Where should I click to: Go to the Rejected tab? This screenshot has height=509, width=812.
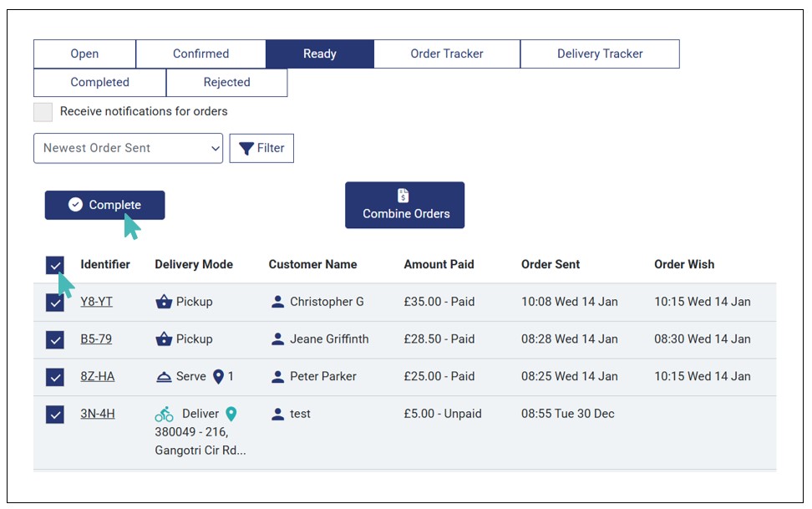coord(226,83)
